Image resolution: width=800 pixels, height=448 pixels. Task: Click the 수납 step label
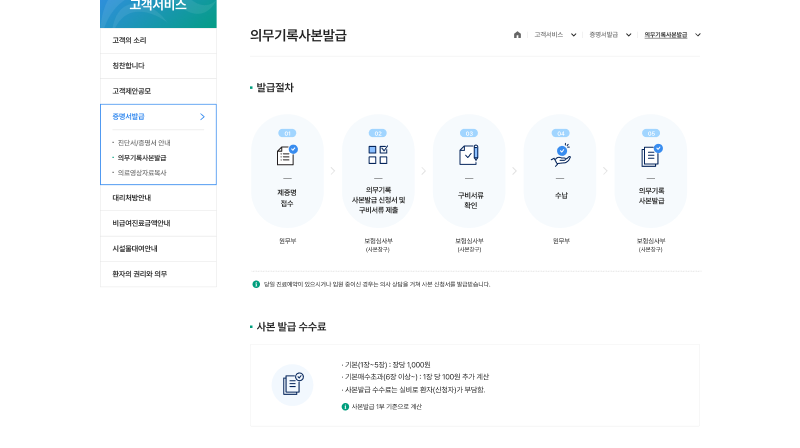click(561, 195)
